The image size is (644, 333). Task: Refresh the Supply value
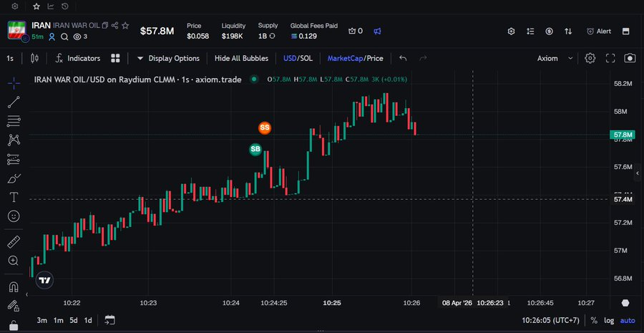(x=272, y=37)
